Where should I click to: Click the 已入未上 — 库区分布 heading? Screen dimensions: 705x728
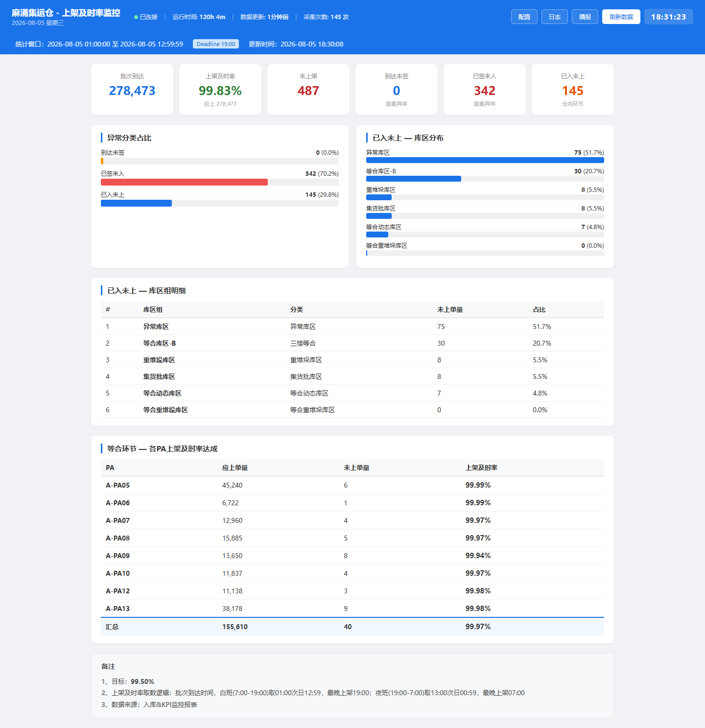[x=408, y=138]
